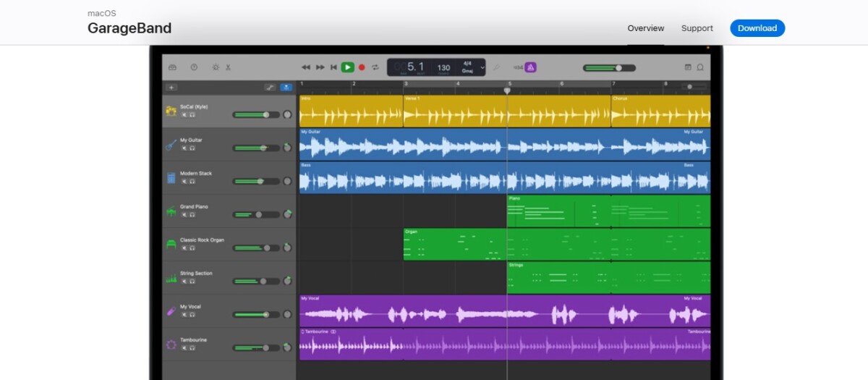This screenshot has width=868, height=380.
Task: Solo the My Guitar track
Action: [192, 148]
